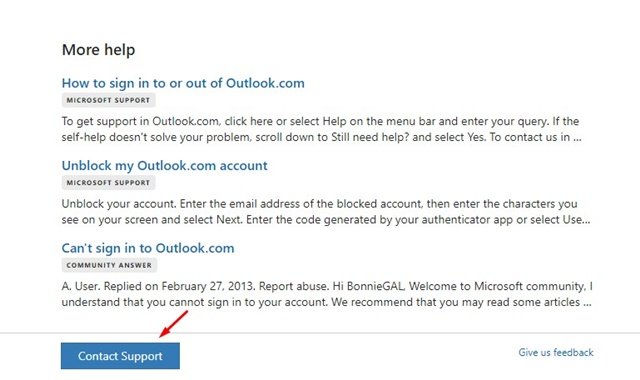Click the red arrow pointing at Contact Support
Viewport: 640px width, 380px height.
(x=173, y=324)
